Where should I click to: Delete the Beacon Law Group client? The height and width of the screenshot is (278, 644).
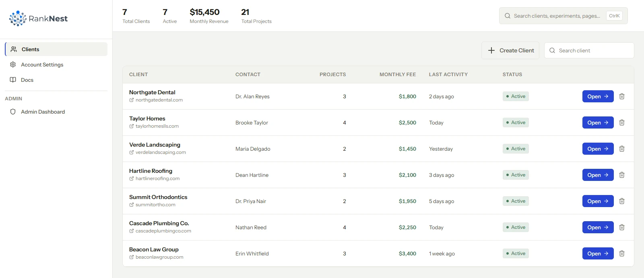[622, 253]
